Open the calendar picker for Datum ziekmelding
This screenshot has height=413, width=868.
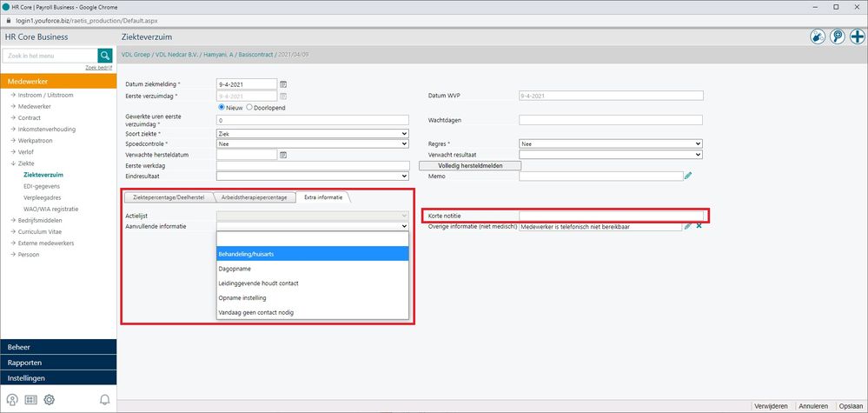(283, 84)
